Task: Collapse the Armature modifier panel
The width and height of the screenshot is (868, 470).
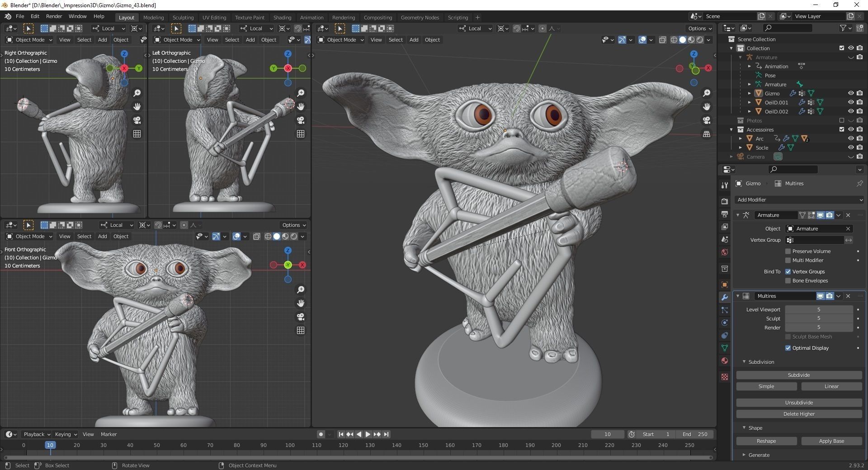Action: 738,215
